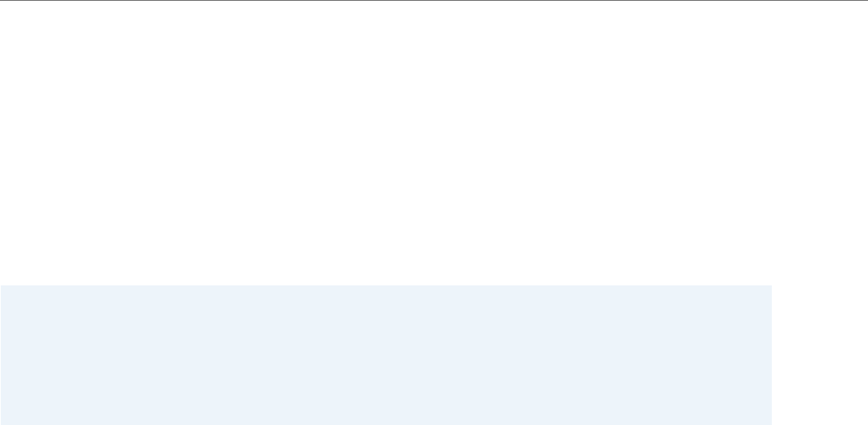
Task: Click the blue panel's upper-left corner
Action: click(2, 287)
